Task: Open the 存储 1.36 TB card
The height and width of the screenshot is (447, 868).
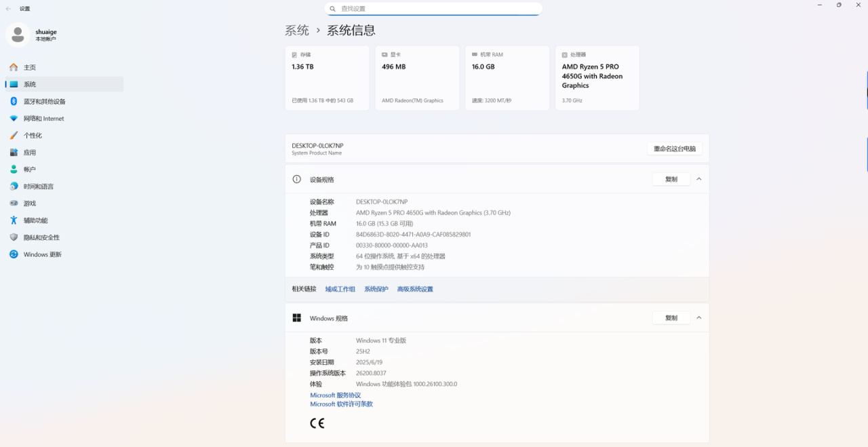Action: tap(327, 78)
